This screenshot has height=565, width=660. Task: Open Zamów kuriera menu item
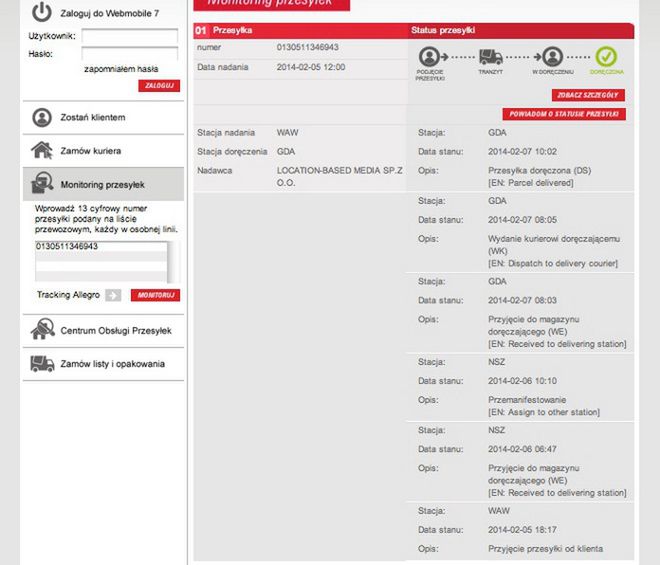coord(104,151)
